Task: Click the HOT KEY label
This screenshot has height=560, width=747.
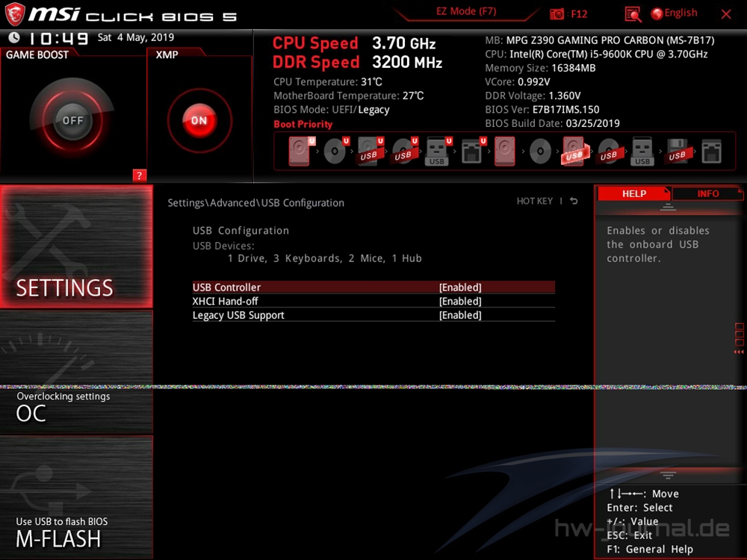Action: [535, 201]
